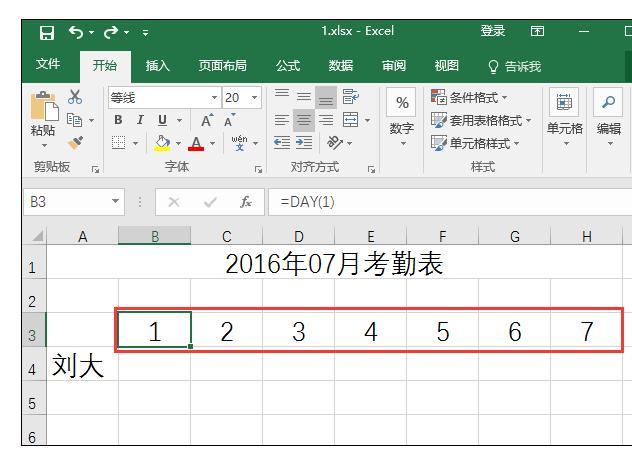This screenshot has width=632, height=457.
Task: Click the Cut scissors icon
Action: [x=75, y=97]
